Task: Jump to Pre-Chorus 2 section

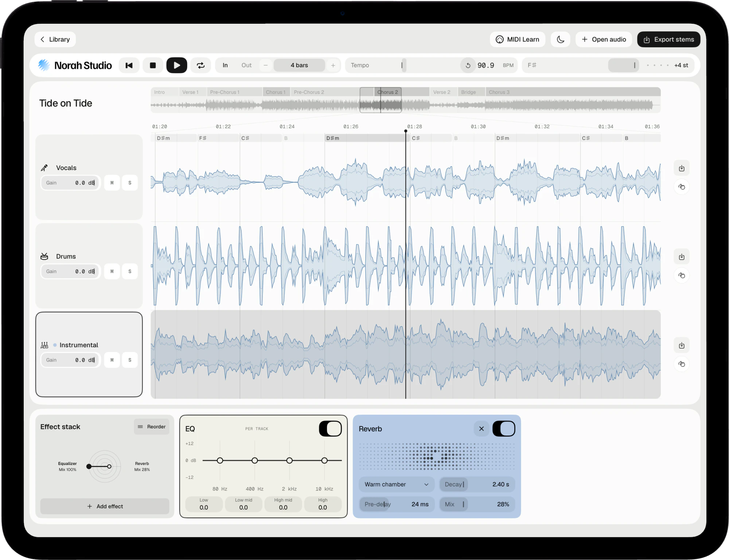Action: point(332,92)
